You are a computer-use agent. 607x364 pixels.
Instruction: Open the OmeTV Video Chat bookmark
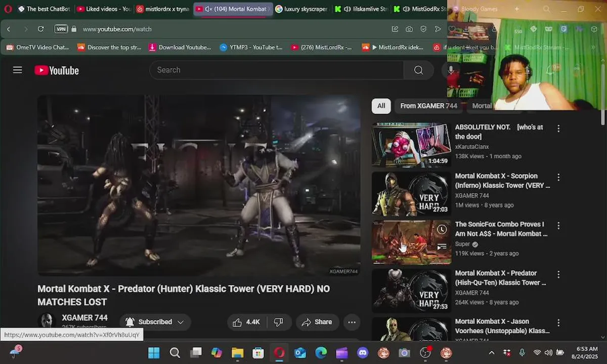[37, 47]
